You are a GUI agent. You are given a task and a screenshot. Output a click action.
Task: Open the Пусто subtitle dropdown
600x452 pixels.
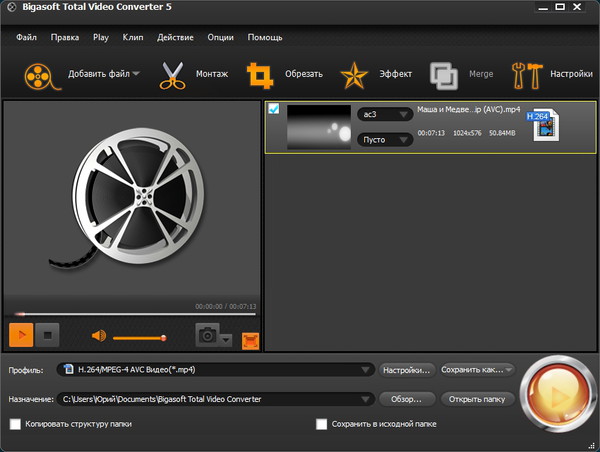coord(385,140)
